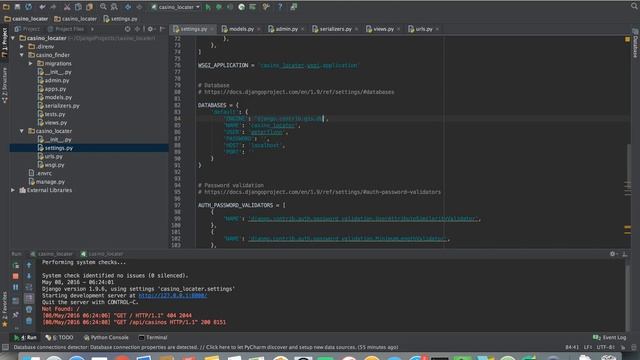This screenshot has height=360, width=640.
Task: Open the Python Console tool window
Action: click(x=106, y=338)
